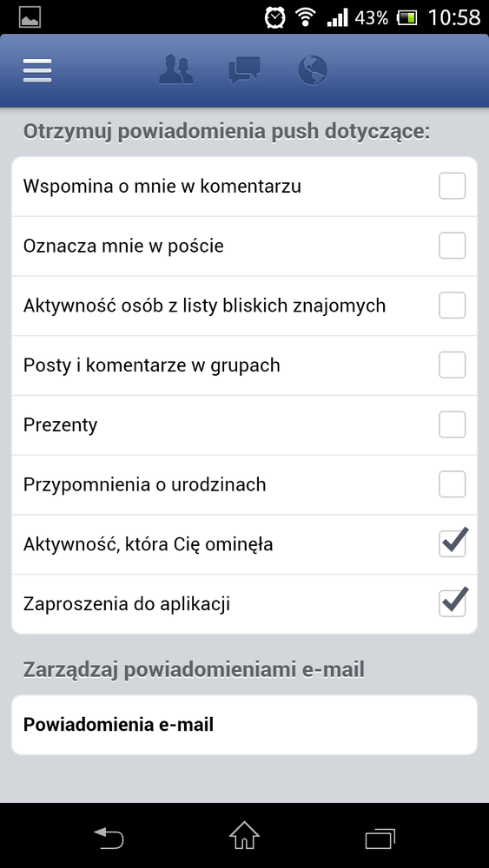489x868 pixels.
Task: Open the recent apps button
Action: pos(380,837)
